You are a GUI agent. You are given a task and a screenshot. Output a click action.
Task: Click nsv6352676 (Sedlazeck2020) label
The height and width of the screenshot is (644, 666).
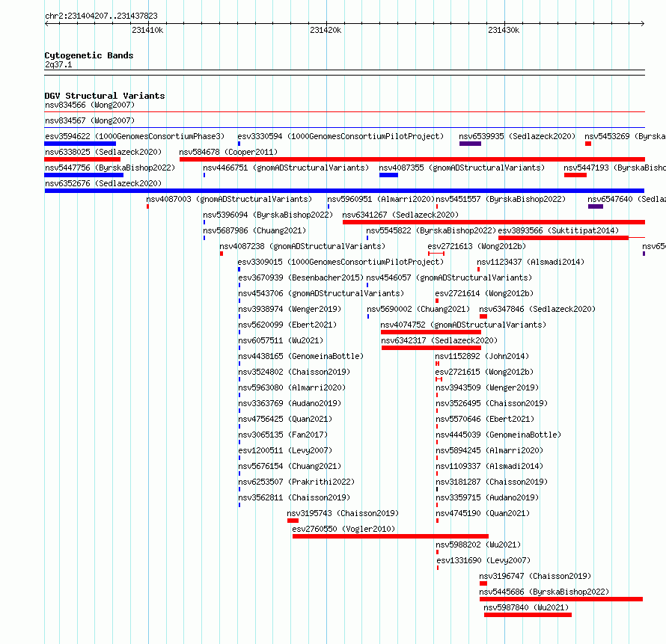(x=103, y=183)
